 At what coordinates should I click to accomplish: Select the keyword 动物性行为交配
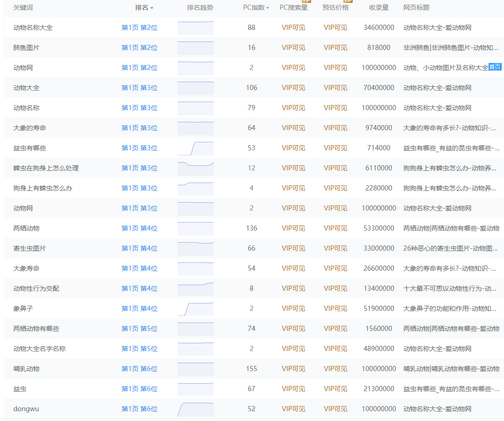pyautogui.click(x=36, y=289)
